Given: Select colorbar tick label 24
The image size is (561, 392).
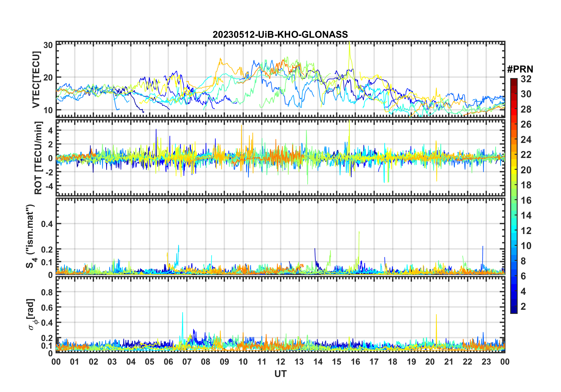Looking at the screenshot, I should (x=526, y=140).
